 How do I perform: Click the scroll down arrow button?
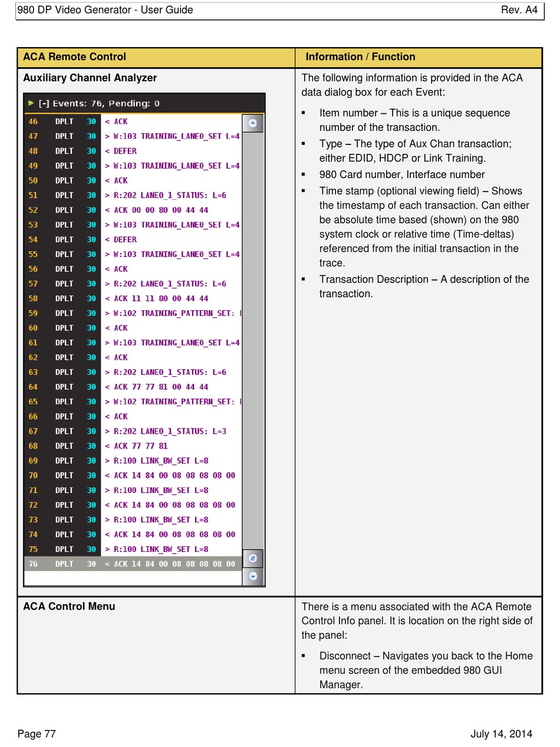[x=253, y=576]
